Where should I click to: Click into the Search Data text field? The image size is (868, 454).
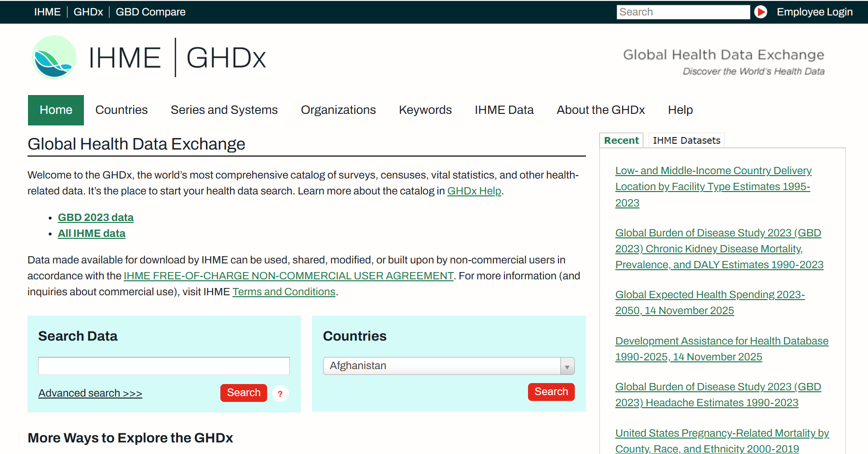[164, 366]
